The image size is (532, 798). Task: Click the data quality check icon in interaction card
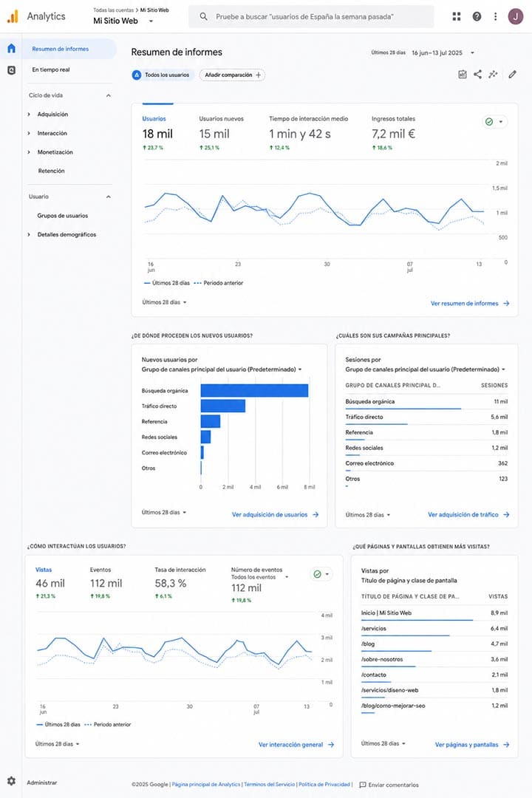coord(317,574)
